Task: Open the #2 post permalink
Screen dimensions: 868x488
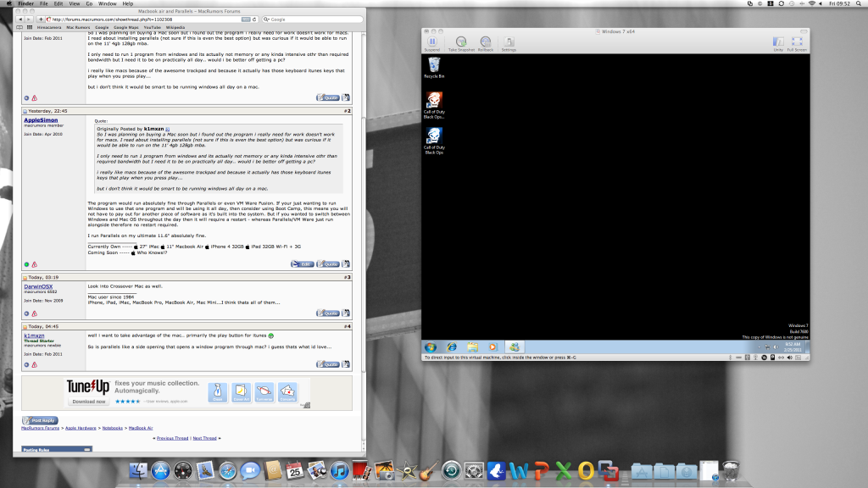Action: tap(347, 111)
